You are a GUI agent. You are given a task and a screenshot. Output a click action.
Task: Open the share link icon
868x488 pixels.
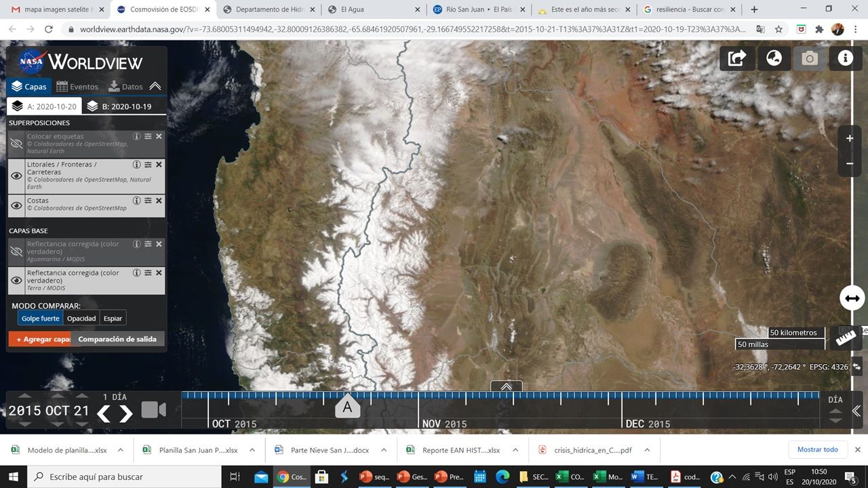tap(737, 58)
